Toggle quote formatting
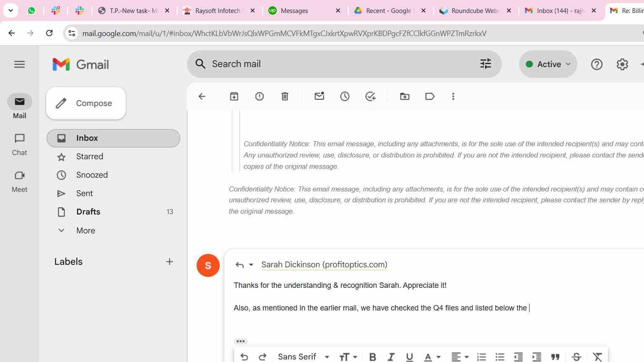The height and width of the screenshot is (362, 644). pos(555,357)
